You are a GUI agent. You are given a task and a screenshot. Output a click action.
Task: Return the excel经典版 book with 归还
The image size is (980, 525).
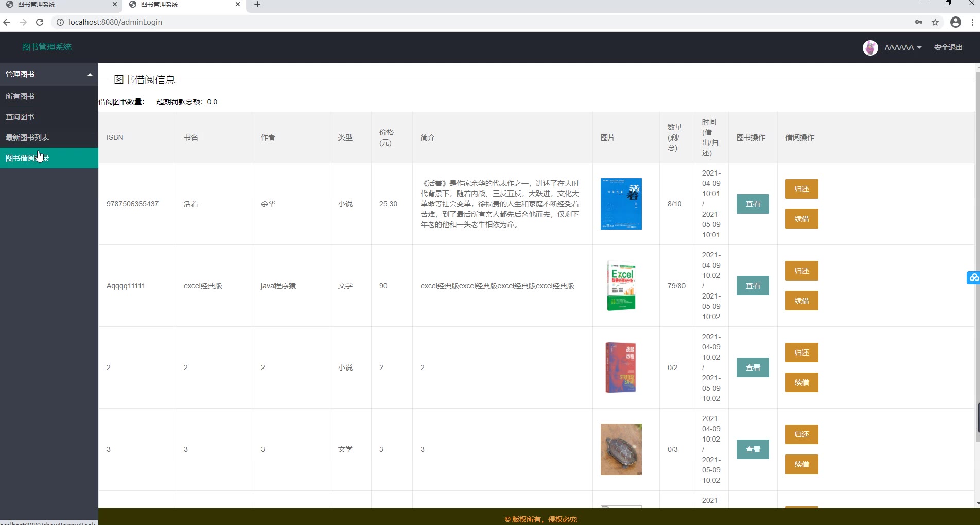click(x=802, y=271)
